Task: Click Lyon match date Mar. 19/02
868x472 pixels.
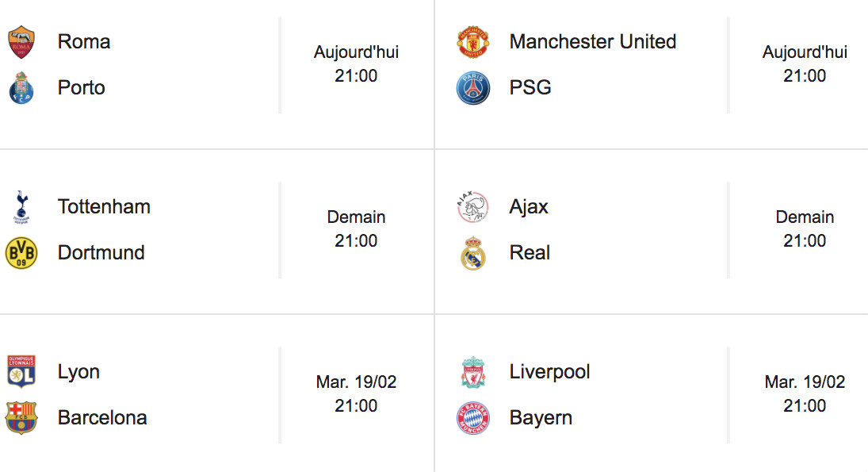Action: [x=356, y=382]
